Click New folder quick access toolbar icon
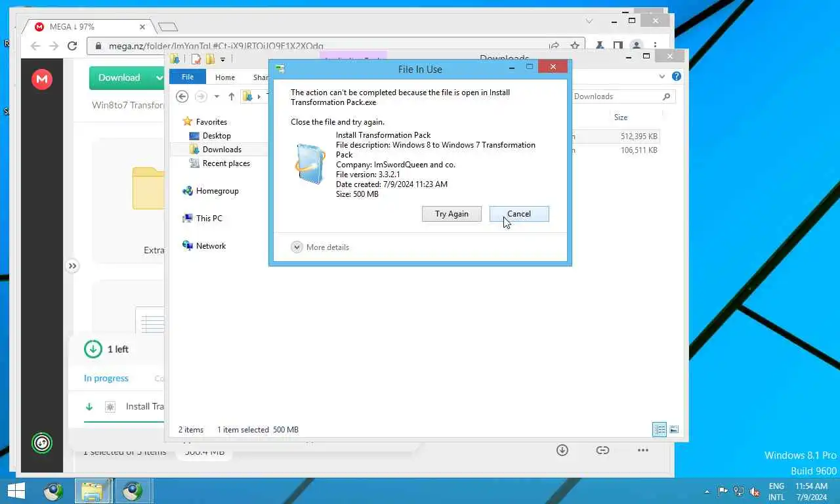 coord(210,59)
